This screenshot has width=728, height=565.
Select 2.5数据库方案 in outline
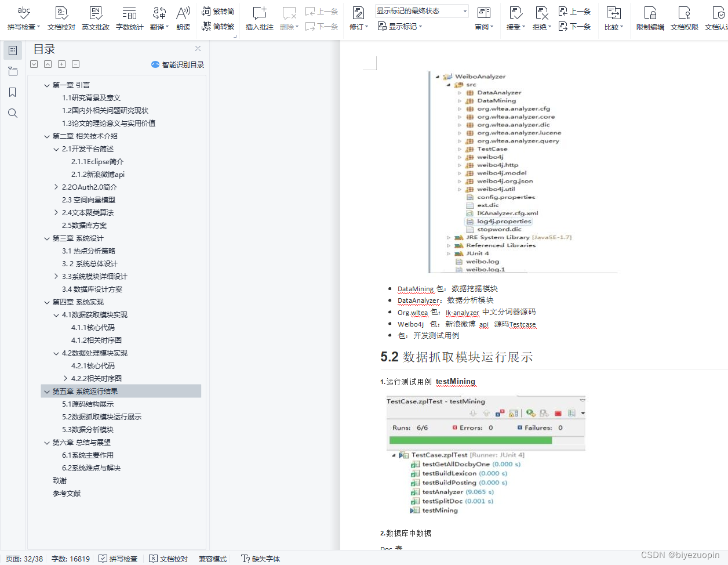(x=85, y=226)
